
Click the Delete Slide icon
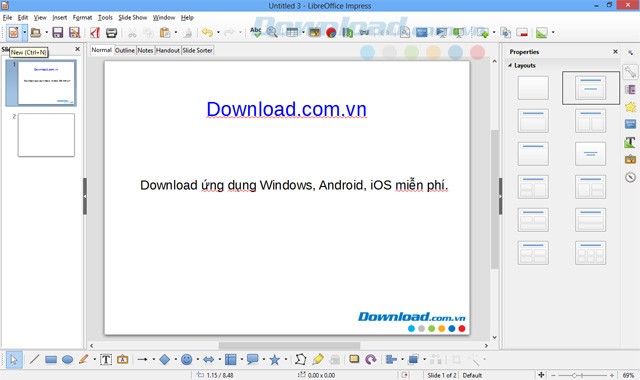[x=522, y=32]
